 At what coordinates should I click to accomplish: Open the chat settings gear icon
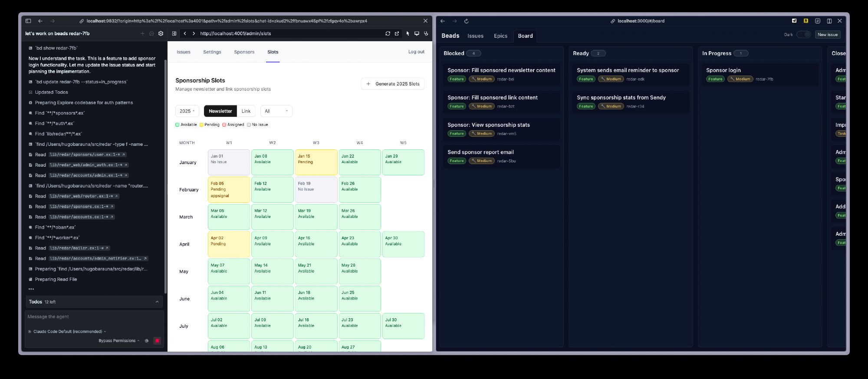click(161, 33)
